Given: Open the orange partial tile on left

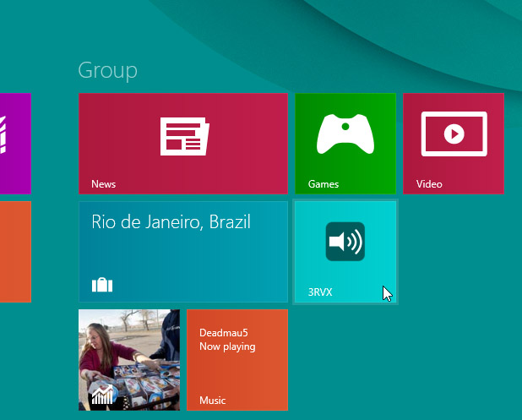Looking at the screenshot, I should (15, 252).
